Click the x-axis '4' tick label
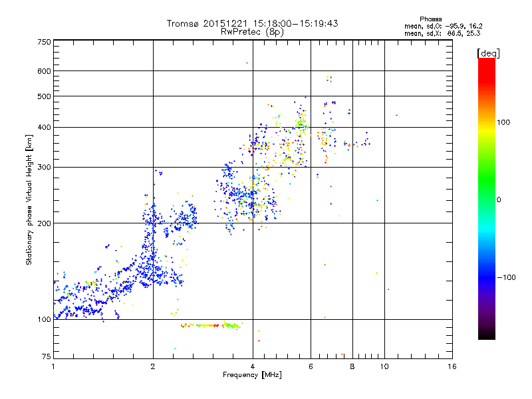The height and width of the screenshot is (399, 532). [x=253, y=366]
